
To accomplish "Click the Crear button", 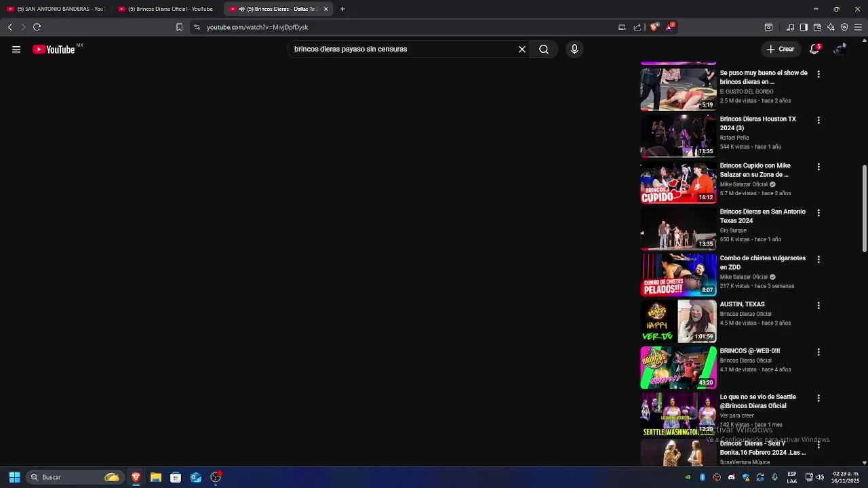I will (781, 49).
